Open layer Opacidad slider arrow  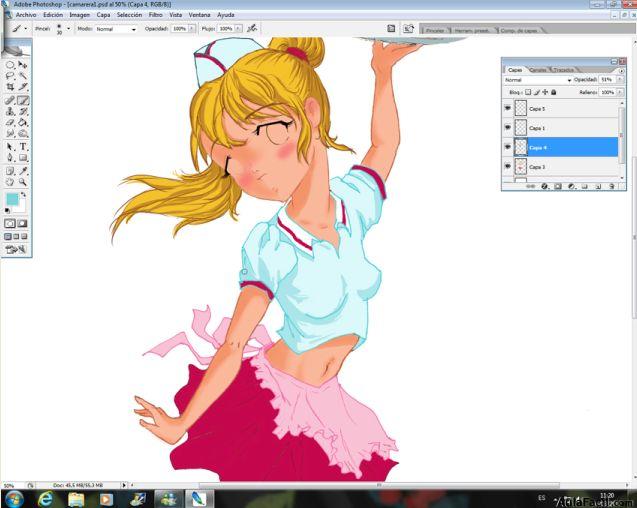click(620, 80)
